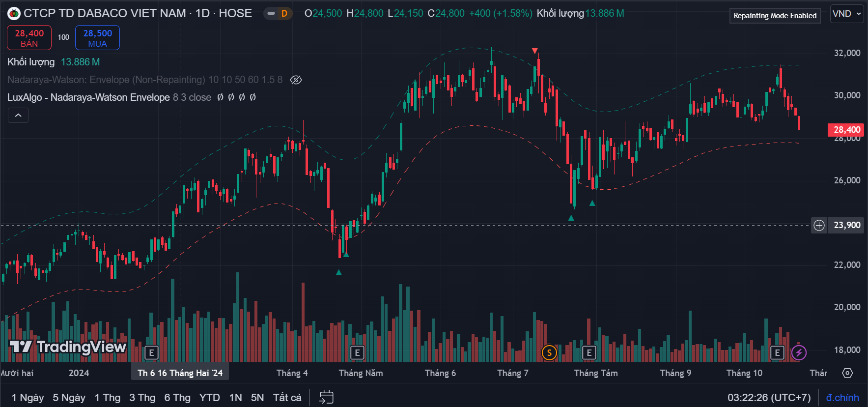Viewport: 868px width, 407px height.
Task: Open the VND currency dropdown
Action: pyautogui.click(x=847, y=14)
